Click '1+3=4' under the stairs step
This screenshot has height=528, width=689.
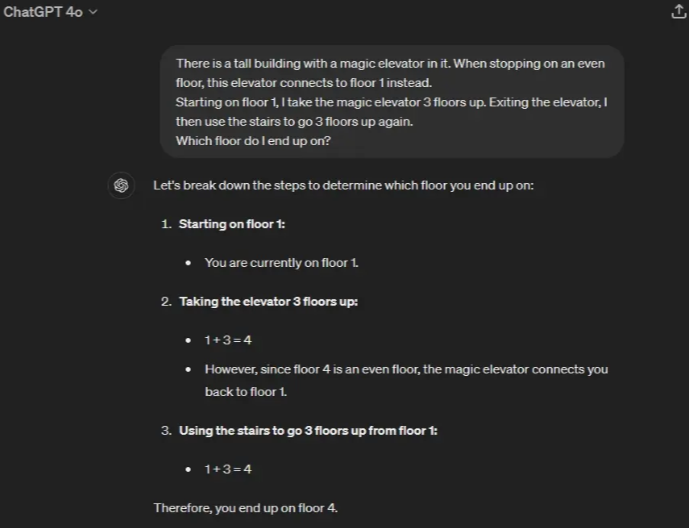click(x=228, y=469)
